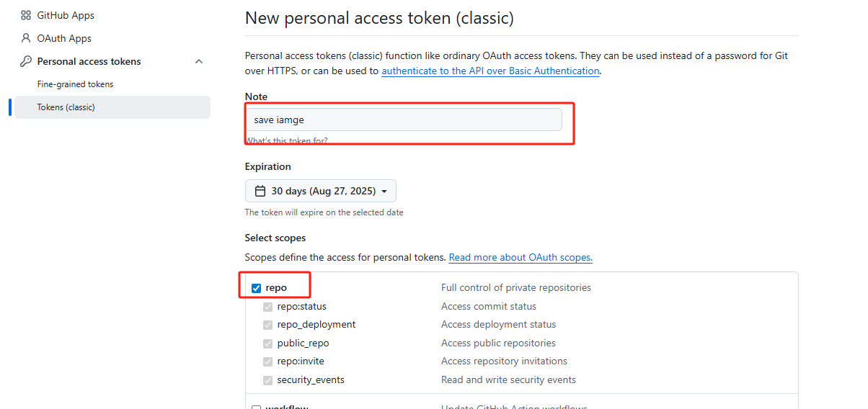This screenshot has width=868, height=409.
Task: Click the Personal access tokens key icon
Action: 26,61
